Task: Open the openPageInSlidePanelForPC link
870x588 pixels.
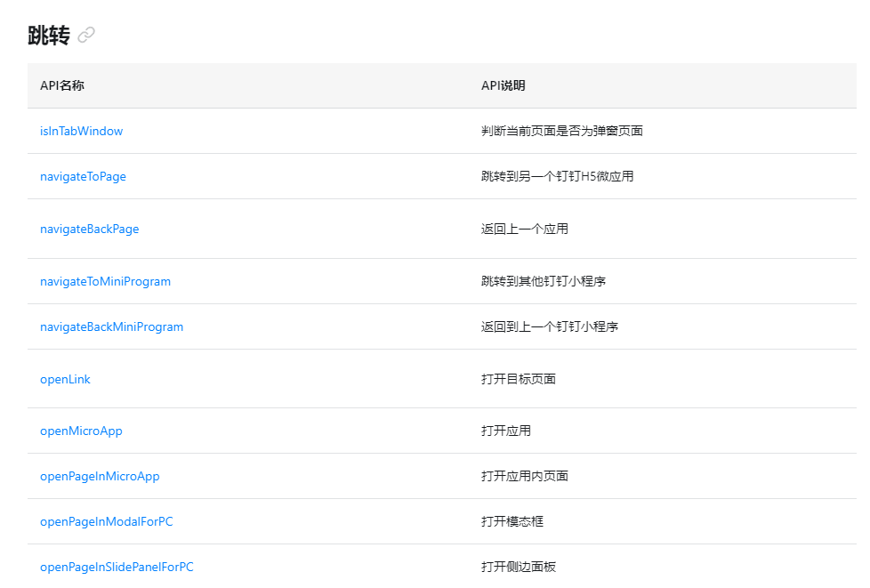Action: coord(117,567)
